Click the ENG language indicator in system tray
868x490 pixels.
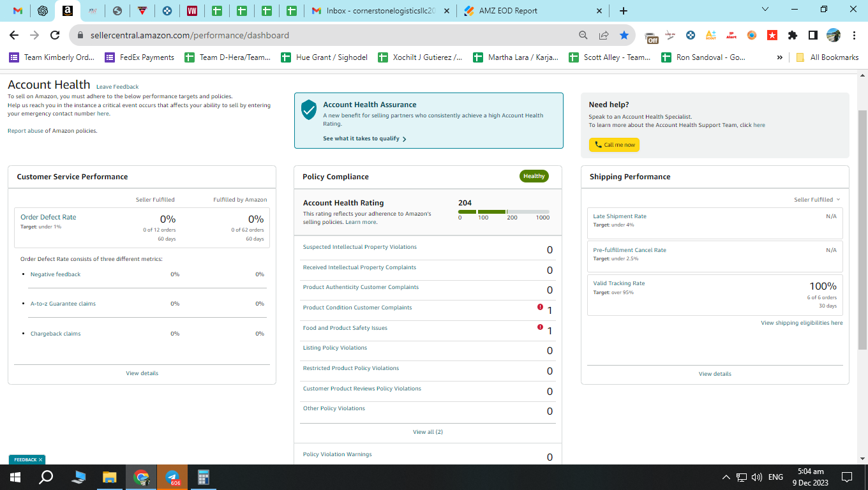pos(775,477)
